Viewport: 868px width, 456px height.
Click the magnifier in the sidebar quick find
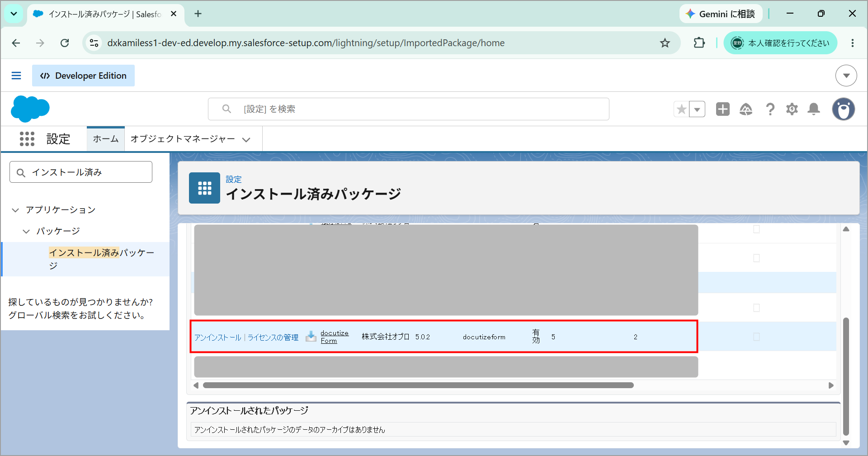tap(21, 172)
